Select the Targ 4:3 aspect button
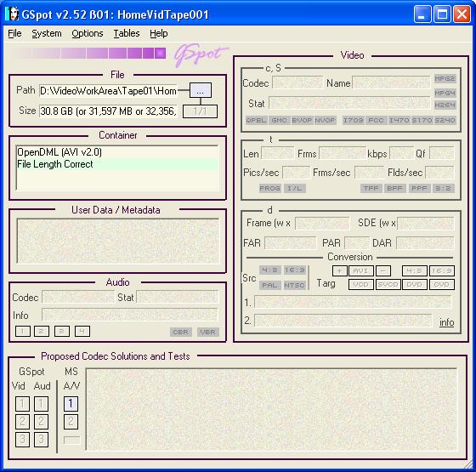476x472 pixels. 415,270
